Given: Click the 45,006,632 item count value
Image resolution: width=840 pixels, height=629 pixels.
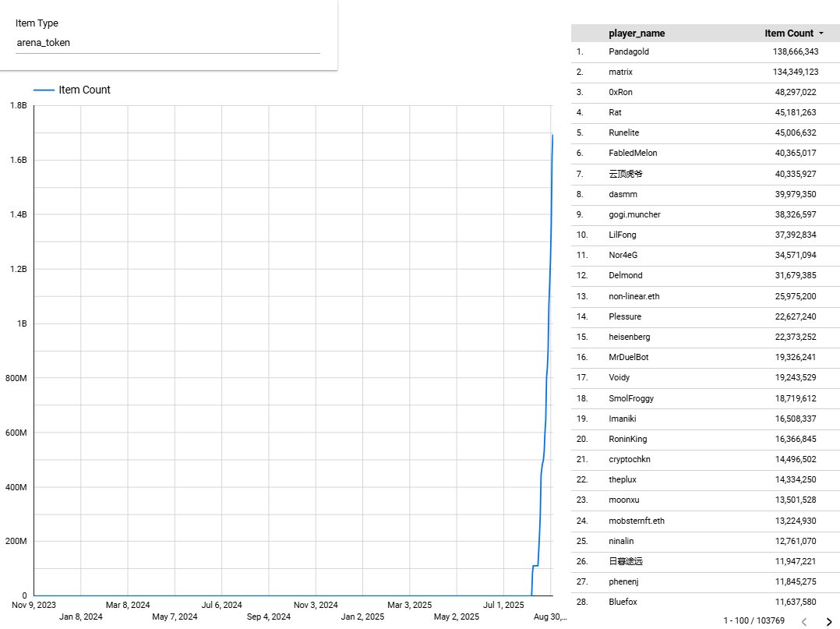Looking at the screenshot, I should click(796, 133).
